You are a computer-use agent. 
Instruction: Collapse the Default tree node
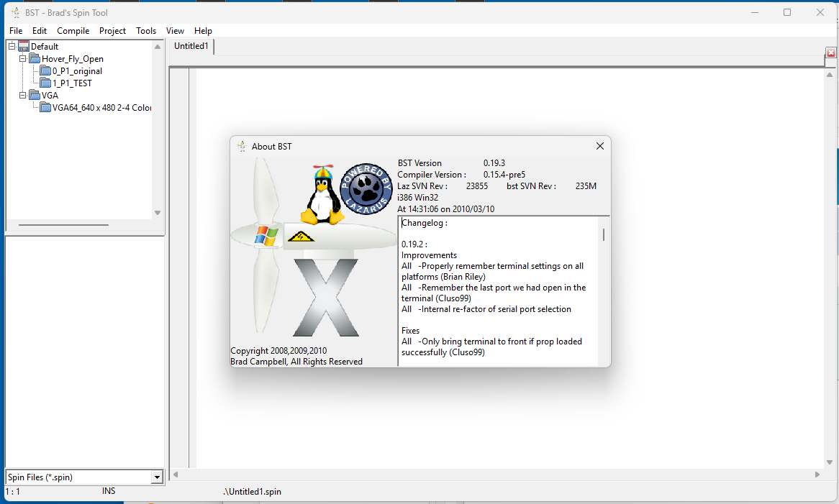[12, 47]
